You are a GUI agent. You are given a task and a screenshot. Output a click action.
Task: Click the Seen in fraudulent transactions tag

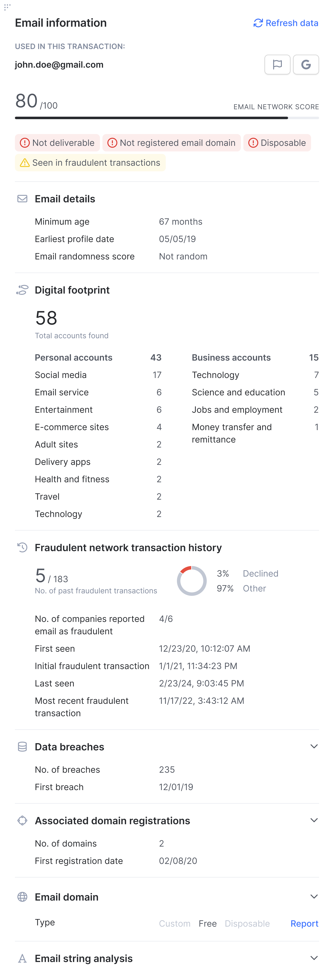[x=90, y=163]
